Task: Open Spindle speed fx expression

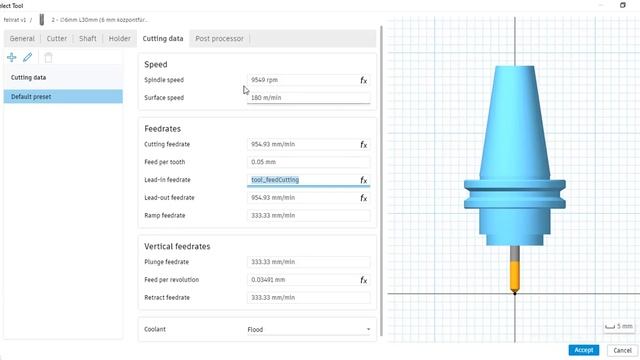Action: [x=364, y=80]
